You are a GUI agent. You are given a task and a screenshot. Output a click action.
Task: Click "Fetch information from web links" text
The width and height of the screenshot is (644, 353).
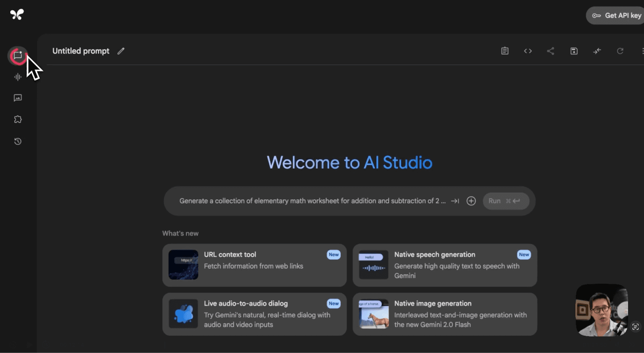(254, 266)
